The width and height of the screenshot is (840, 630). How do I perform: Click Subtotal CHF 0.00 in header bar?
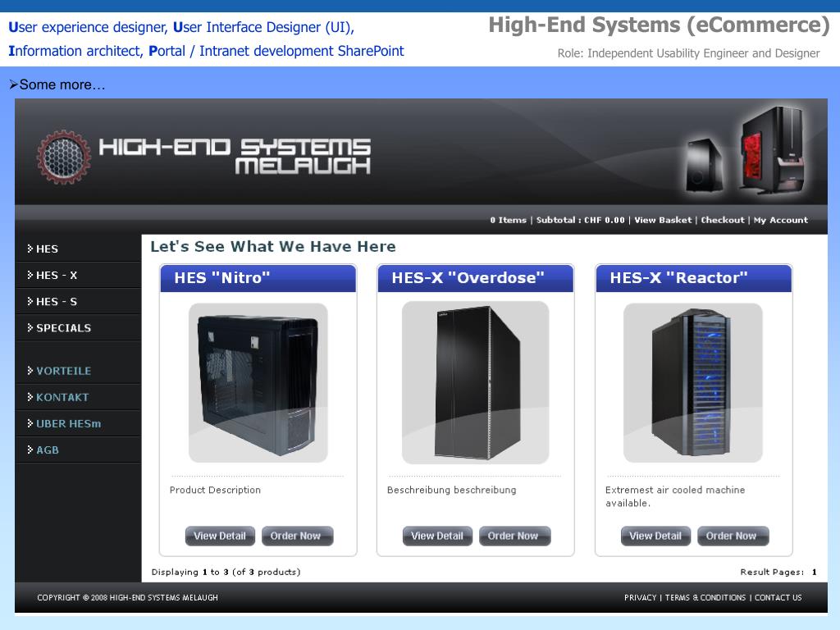[580, 220]
